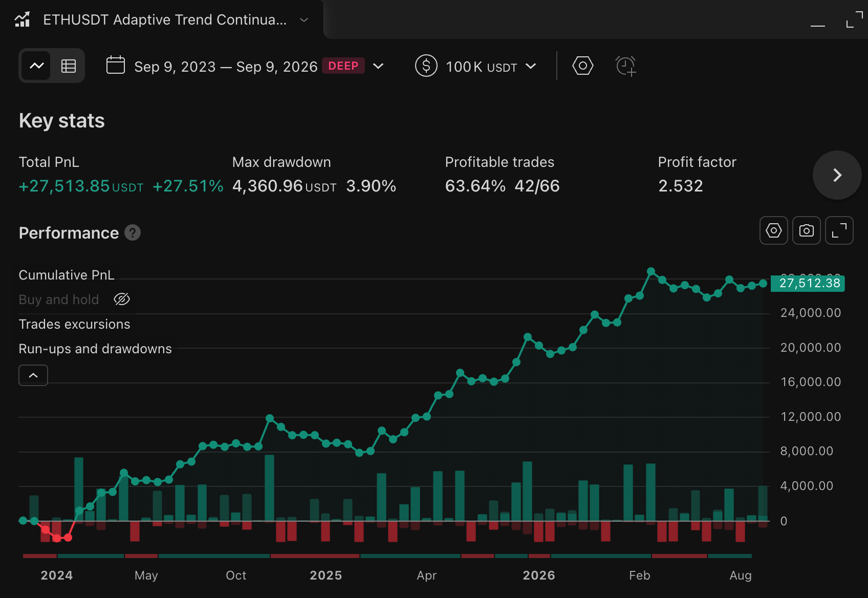Viewport: 868px width, 598px height.
Task: Show next key stats with arrow button
Action: (837, 175)
